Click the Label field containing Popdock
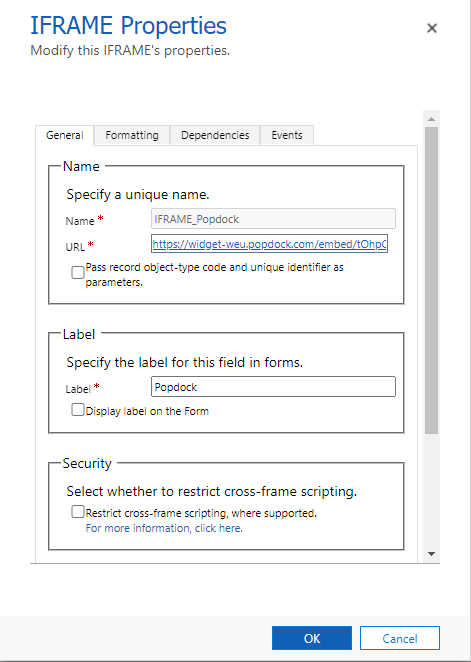 click(273, 387)
